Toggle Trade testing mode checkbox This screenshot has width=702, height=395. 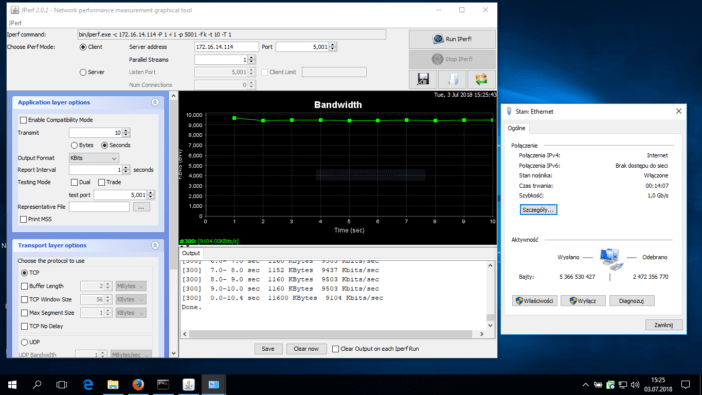[x=102, y=182]
